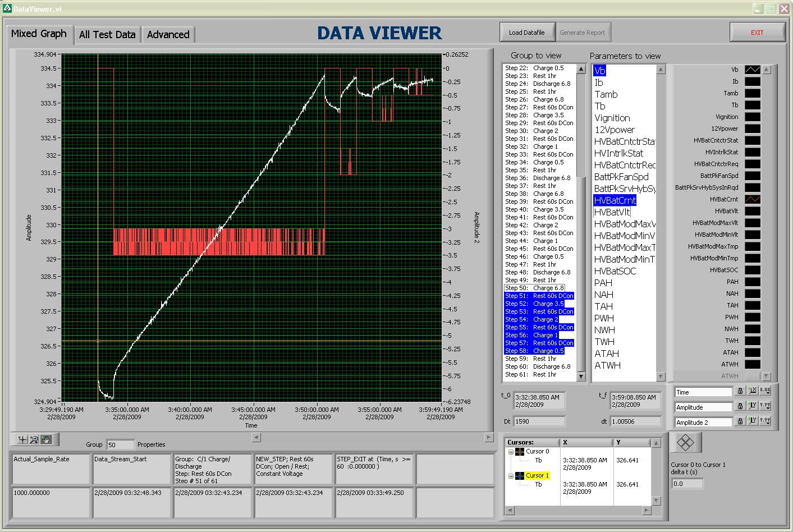Open BattPkFanSpd plot legend swatch

click(752, 176)
